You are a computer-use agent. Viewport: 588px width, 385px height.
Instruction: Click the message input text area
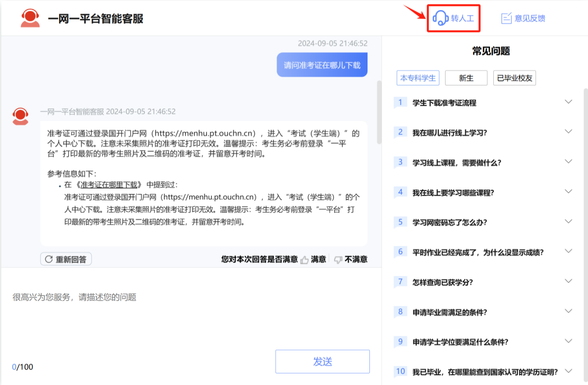click(x=190, y=315)
